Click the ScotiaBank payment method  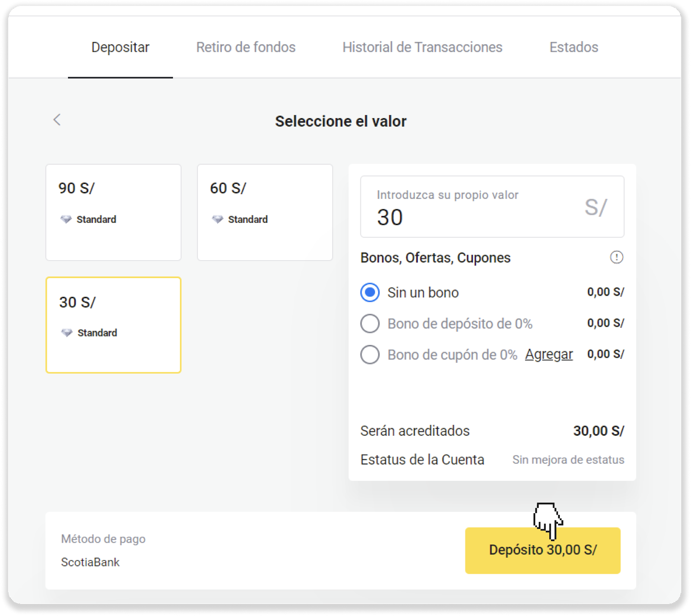(90, 562)
